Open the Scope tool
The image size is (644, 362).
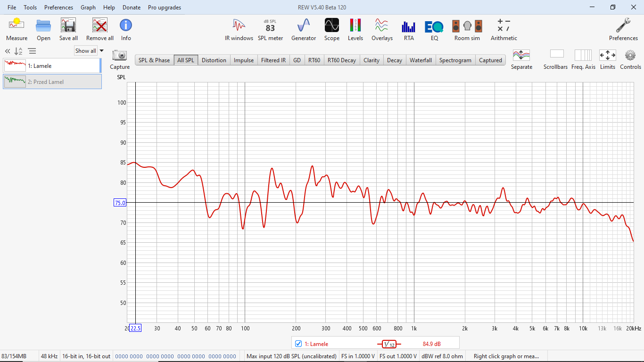tap(331, 29)
